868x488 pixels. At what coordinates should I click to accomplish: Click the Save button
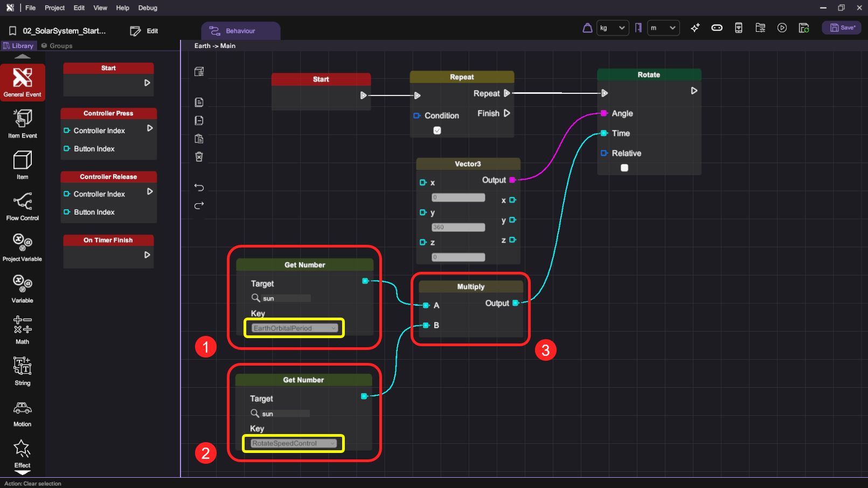(x=842, y=28)
